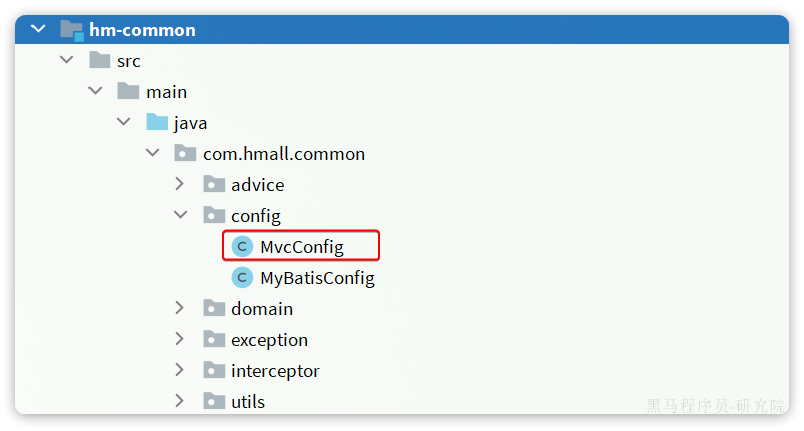
Task: Collapse the config package
Action: 180,216
